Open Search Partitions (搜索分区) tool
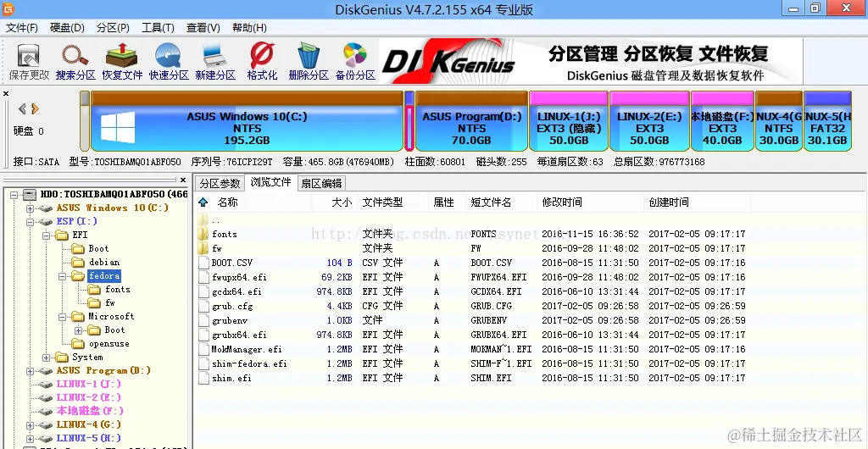The height and width of the screenshot is (449, 868). 75,62
